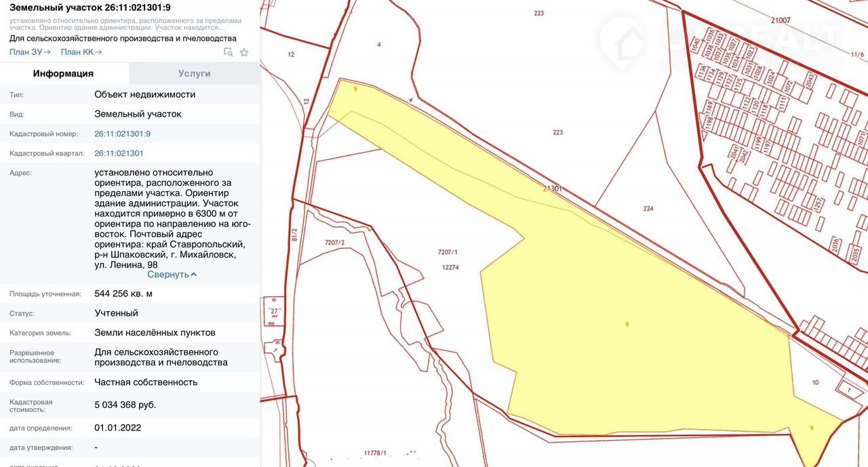Open the План КК link
Viewport: 868px width, 467px height.
(x=81, y=52)
